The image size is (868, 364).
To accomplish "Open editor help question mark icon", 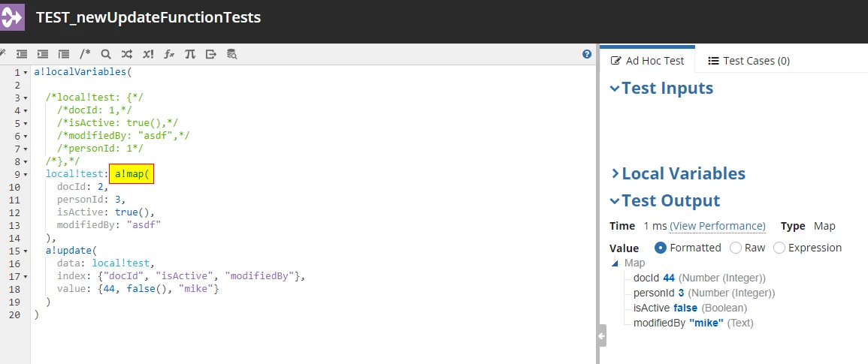I will click(x=587, y=54).
